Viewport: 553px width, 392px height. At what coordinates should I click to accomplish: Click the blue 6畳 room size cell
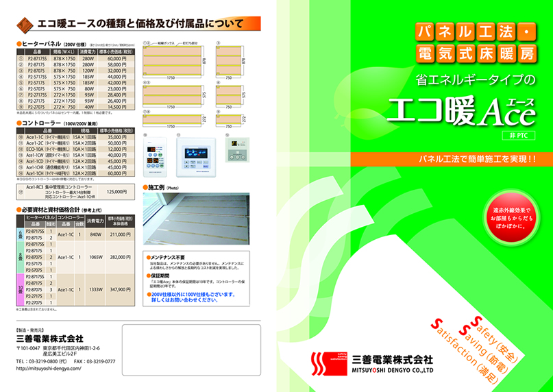click(x=21, y=234)
